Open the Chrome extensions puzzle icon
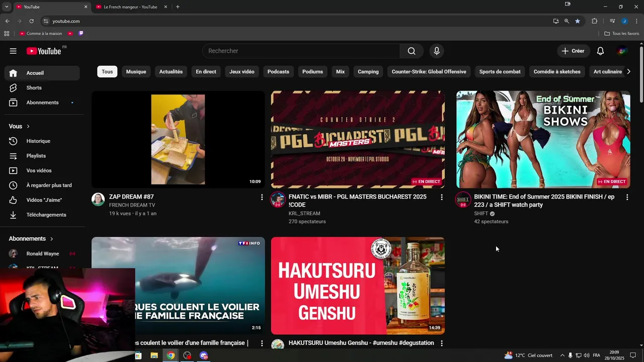The width and height of the screenshot is (644, 362). tap(594, 21)
